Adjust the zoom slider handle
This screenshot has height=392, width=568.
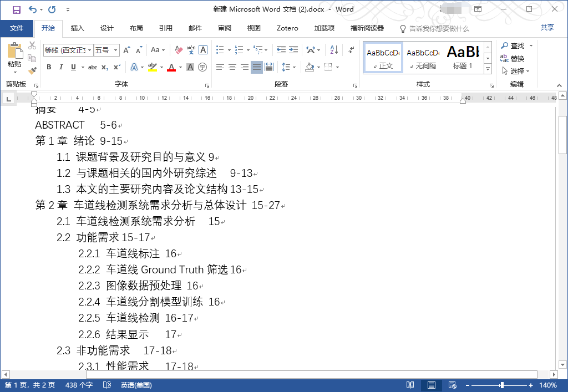coord(501,385)
